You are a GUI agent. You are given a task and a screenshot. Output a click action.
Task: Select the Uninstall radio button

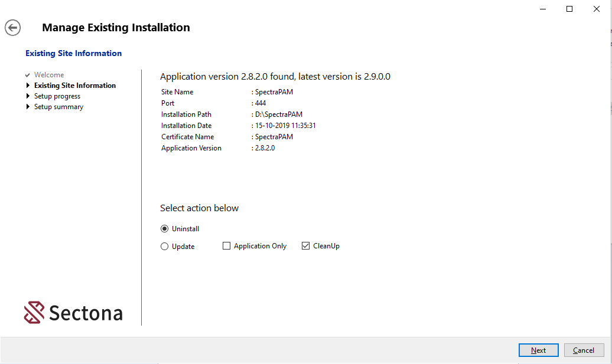165,229
